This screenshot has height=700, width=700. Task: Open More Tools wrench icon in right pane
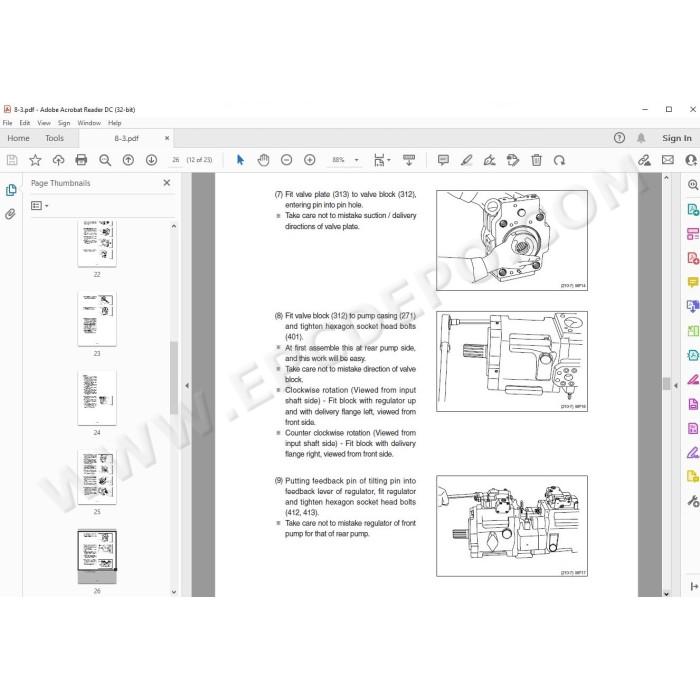click(693, 501)
